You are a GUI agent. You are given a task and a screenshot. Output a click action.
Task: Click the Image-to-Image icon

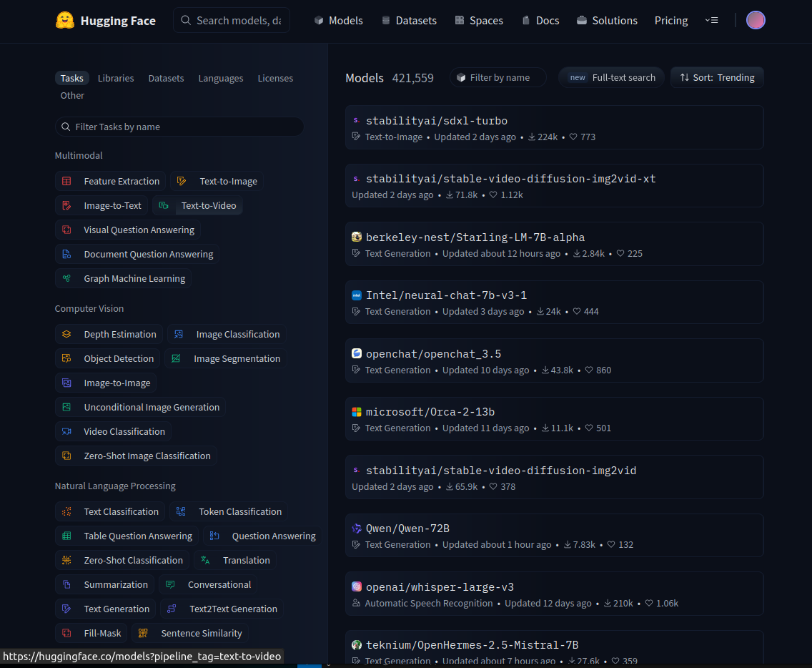click(66, 383)
